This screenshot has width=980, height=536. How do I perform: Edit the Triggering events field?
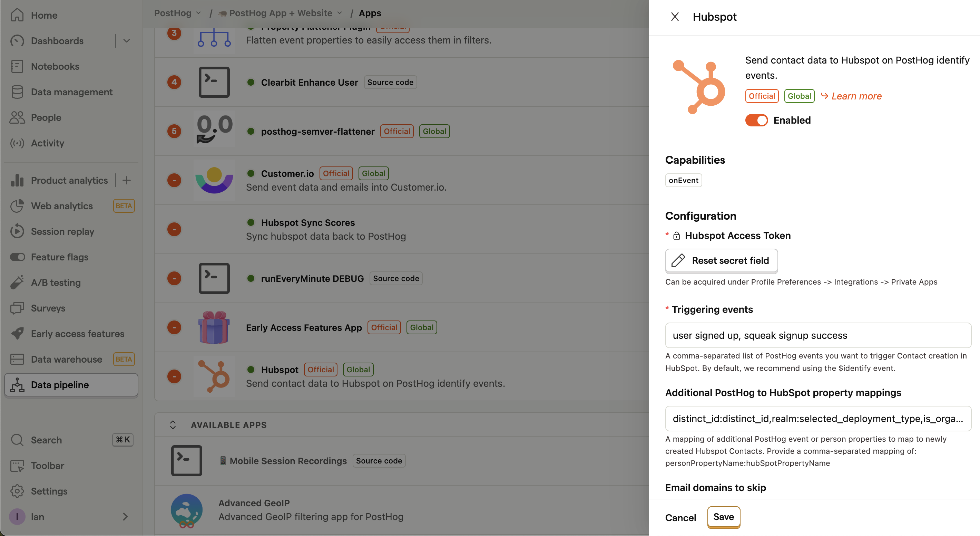point(818,335)
